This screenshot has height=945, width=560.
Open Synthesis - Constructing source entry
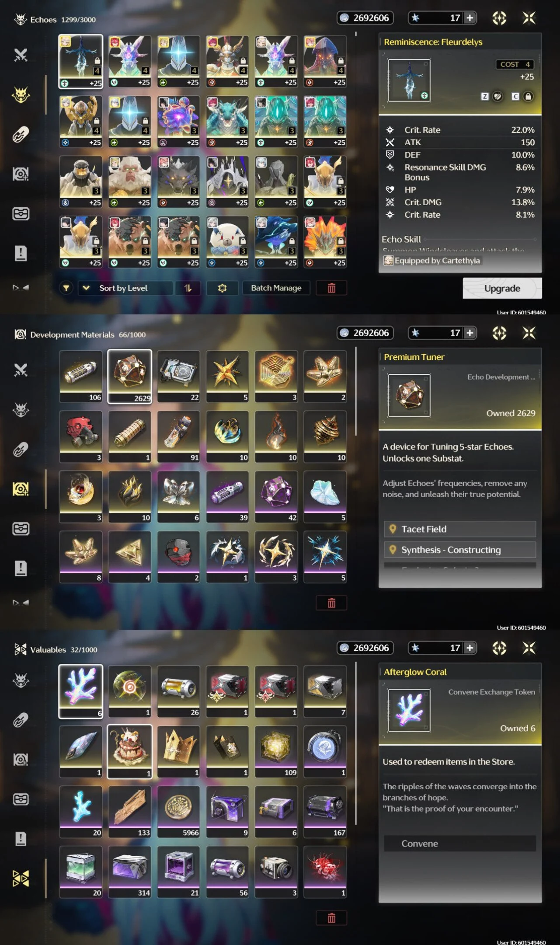(x=460, y=550)
